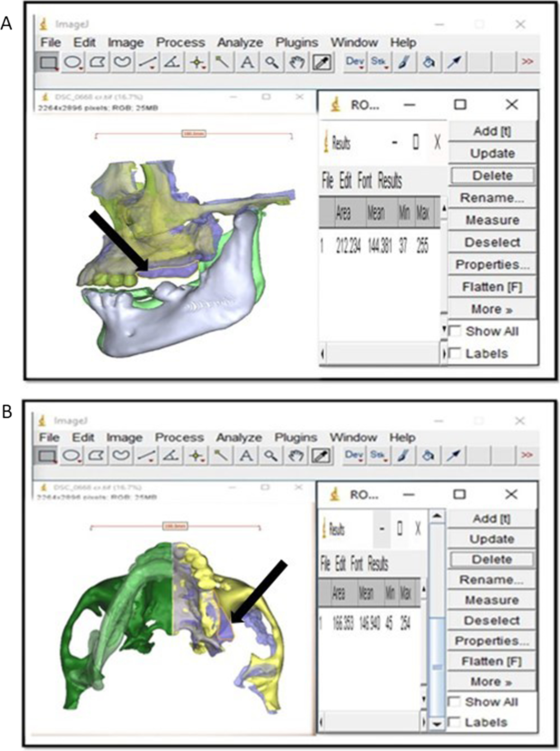The height and width of the screenshot is (751, 560).
Task: Open Process menu in panel A ImageJ
Action: [x=180, y=43]
